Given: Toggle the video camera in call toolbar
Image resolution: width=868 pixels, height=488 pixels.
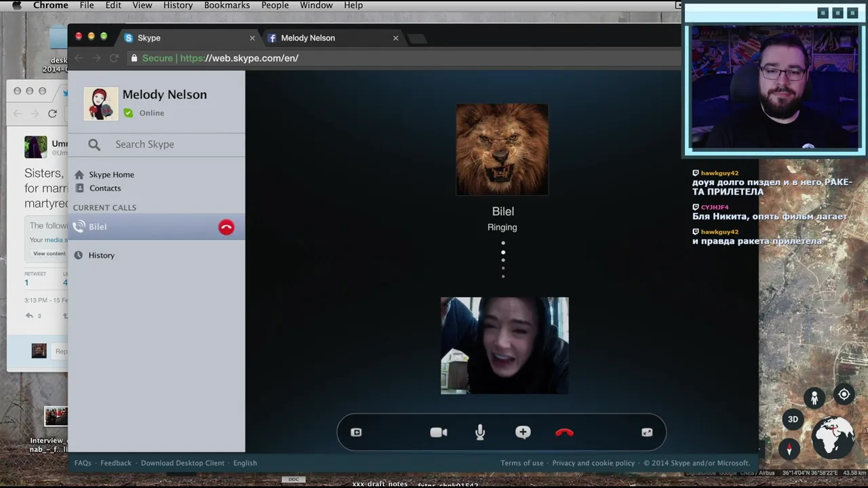Looking at the screenshot, I should click(x=439, y=432).
